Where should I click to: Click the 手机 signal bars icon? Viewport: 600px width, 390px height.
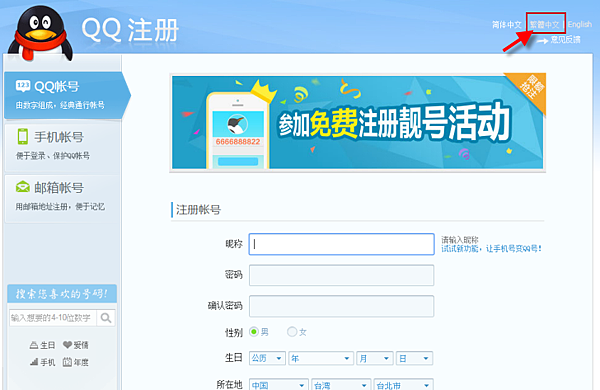tap(34, 362)
